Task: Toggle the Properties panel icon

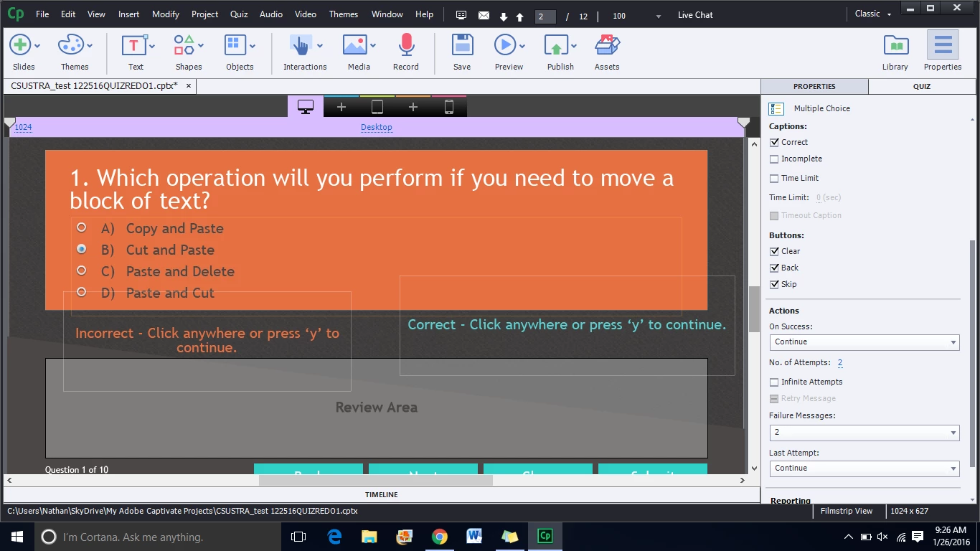Action: (943, 44)
